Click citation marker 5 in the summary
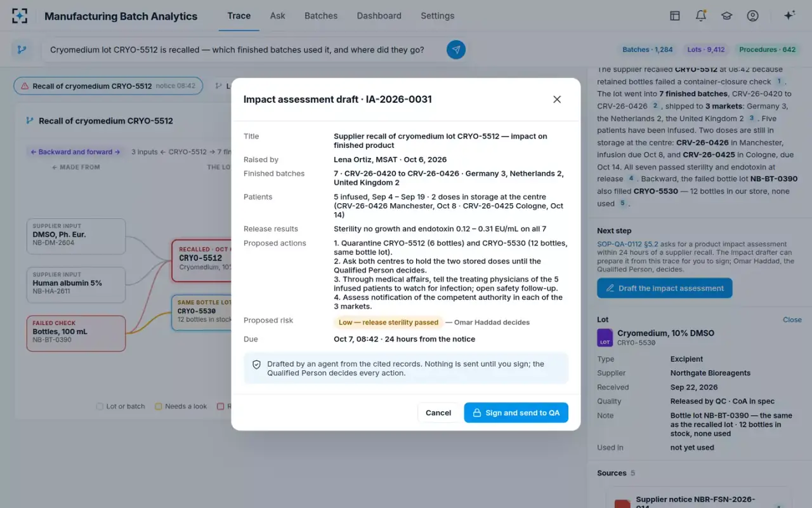 click(x=622, y=204)
